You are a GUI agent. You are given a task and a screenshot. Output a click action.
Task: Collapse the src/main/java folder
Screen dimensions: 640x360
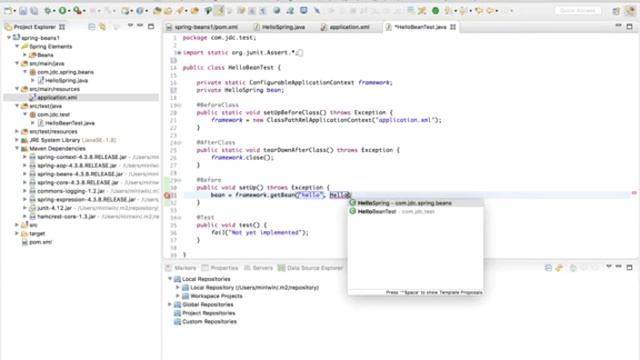click(x=17, y=63)
